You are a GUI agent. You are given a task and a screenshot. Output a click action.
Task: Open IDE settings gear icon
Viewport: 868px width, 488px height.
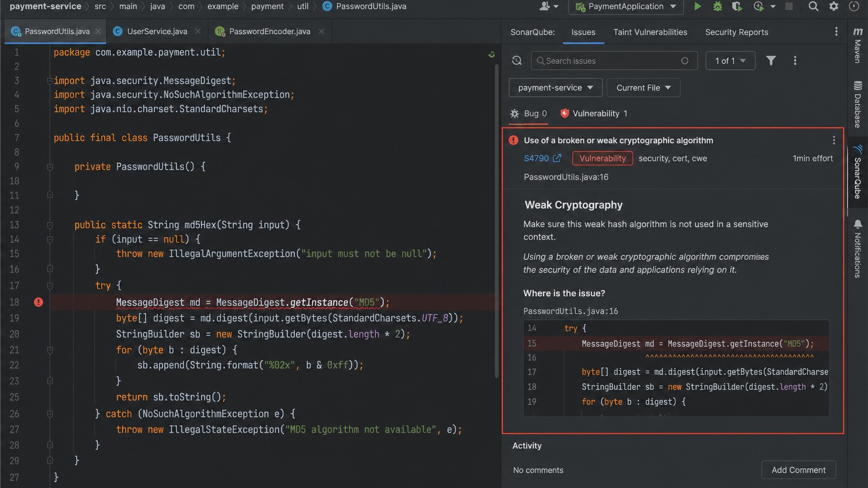tap(834, 6)
